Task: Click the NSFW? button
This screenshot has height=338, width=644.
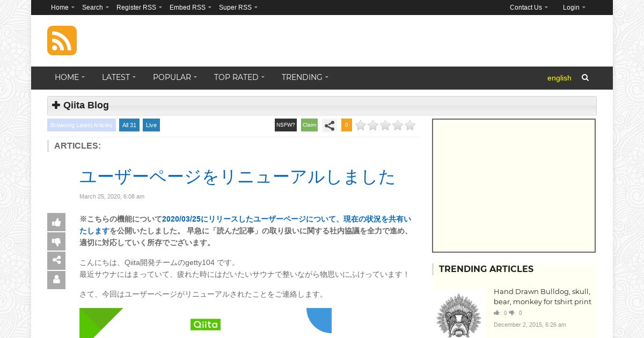Action: 286,125
